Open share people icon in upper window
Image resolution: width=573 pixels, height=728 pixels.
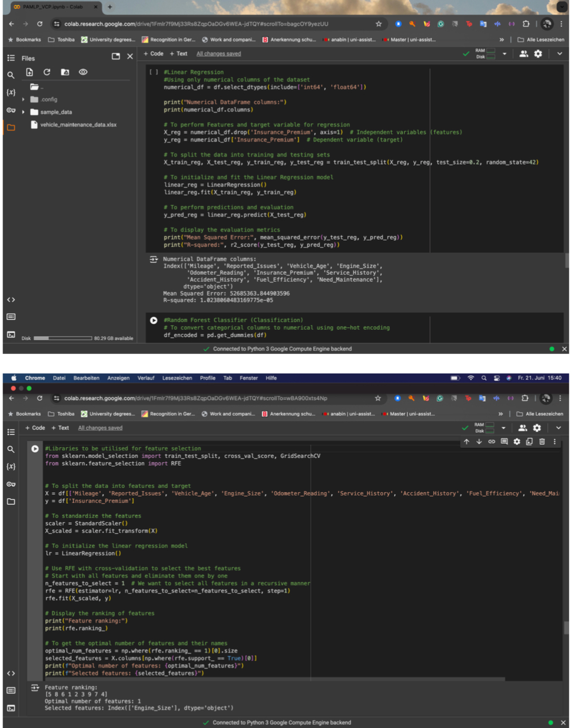tap(524, 54)
